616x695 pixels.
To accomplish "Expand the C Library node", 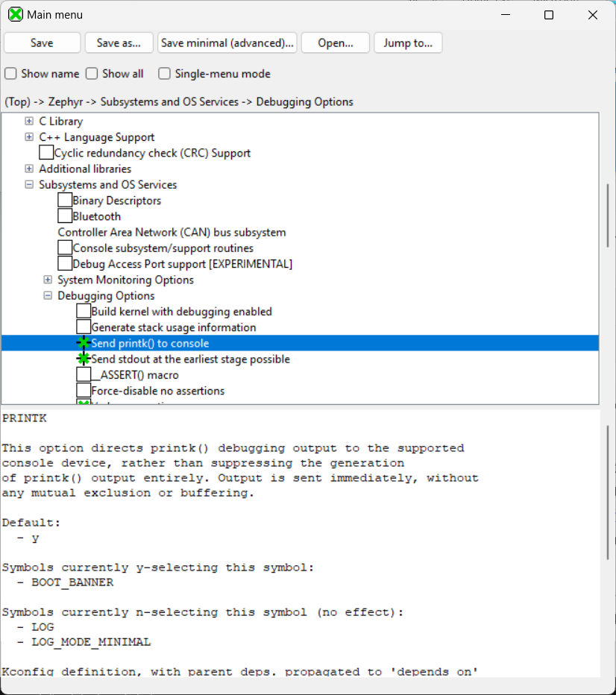I will tap(28, 121).
